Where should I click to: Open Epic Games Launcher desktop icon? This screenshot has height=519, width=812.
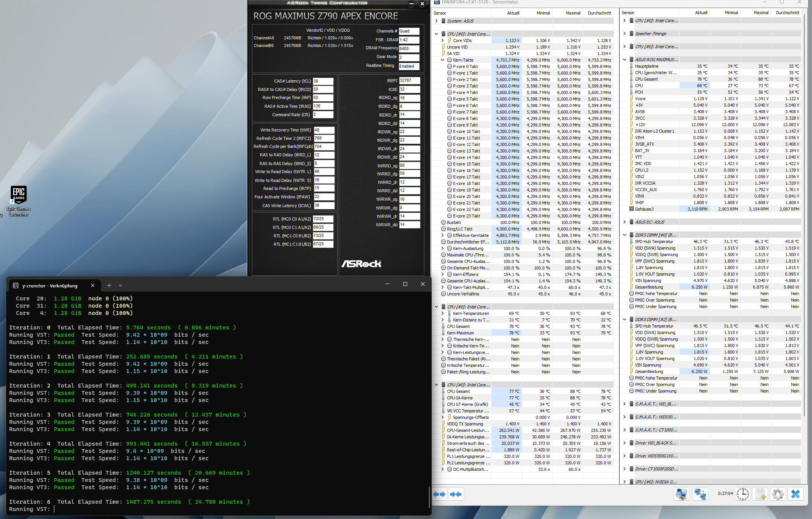click(18, 201)
